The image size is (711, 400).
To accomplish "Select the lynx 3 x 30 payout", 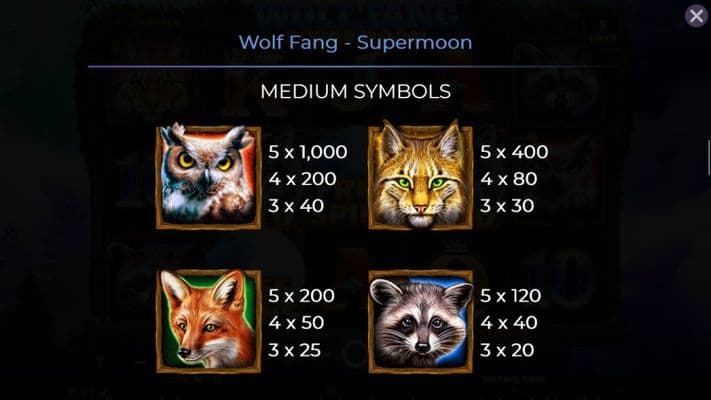I will click(507, 206).
